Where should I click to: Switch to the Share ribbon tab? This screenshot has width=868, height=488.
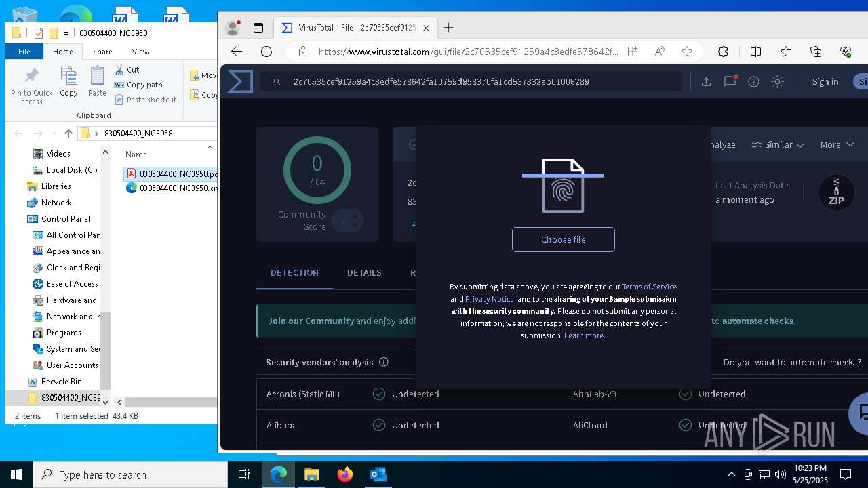[102, 52]
